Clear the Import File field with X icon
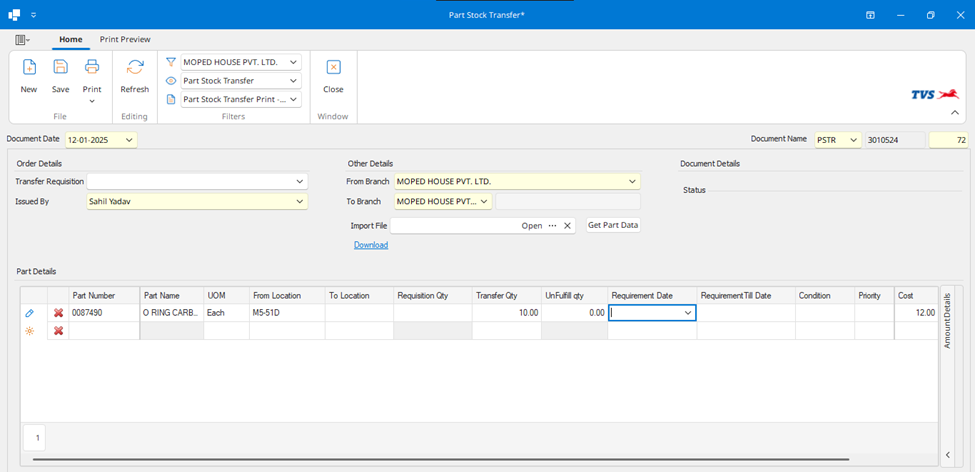The width and height of the screenshot is (975, 472). click(567, 226)
